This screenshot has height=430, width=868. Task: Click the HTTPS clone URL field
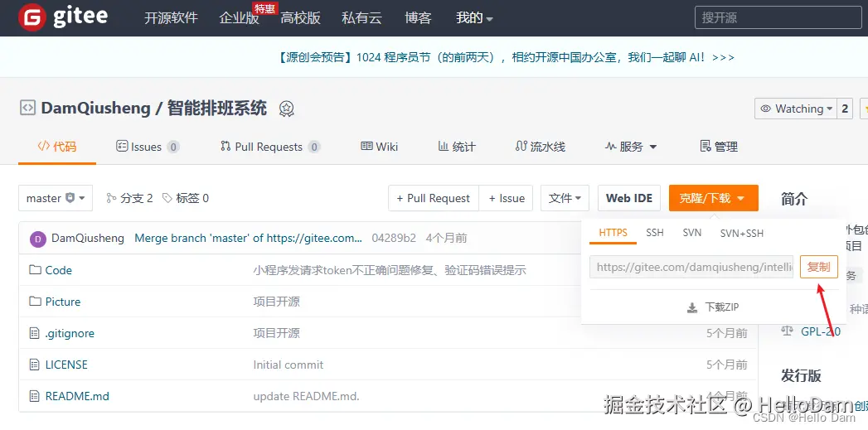point(692,267)
